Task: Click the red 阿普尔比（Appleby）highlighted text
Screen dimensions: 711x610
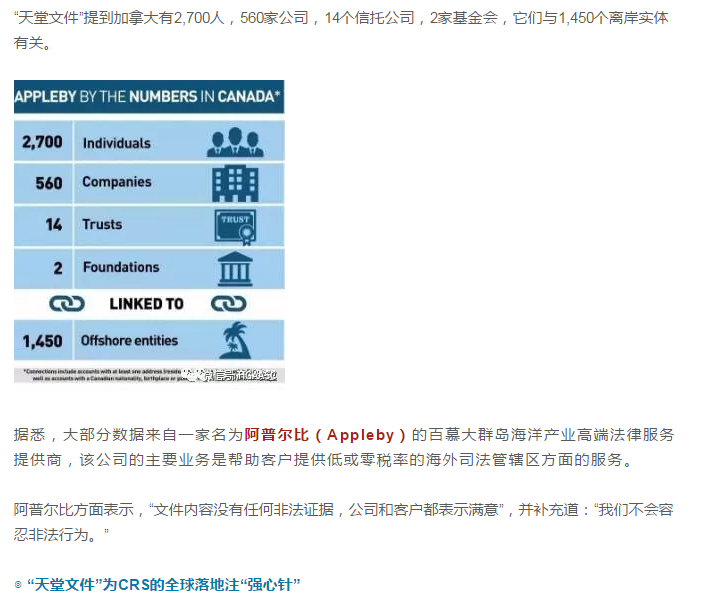Action: click(x=325, y=435)
